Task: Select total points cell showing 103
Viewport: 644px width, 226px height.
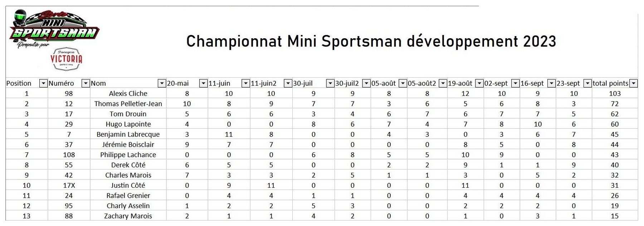Action: point(615,93)
